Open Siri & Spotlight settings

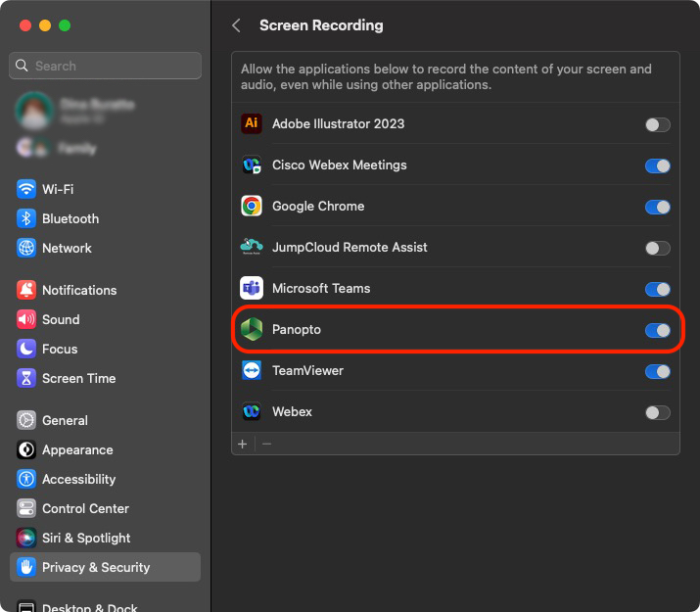[105, 538]
